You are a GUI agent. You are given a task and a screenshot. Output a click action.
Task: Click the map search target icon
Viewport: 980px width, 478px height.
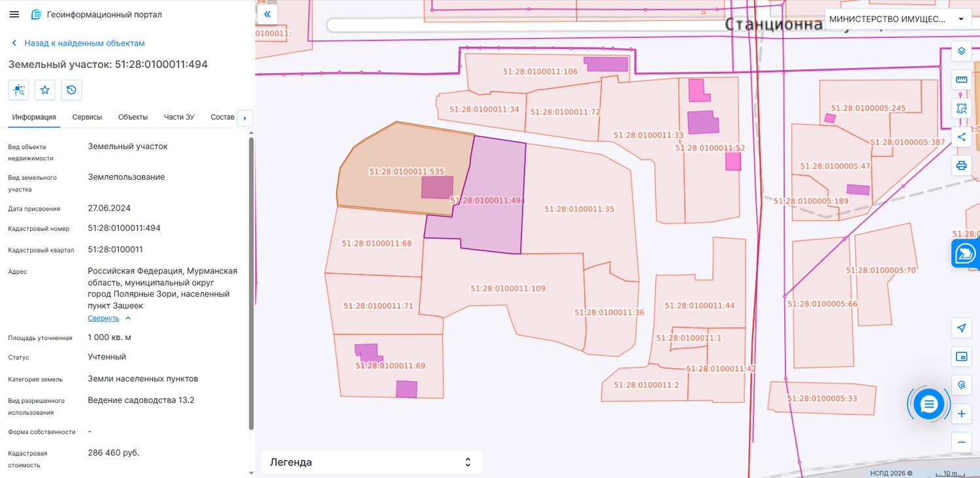[x=961, y=385]
